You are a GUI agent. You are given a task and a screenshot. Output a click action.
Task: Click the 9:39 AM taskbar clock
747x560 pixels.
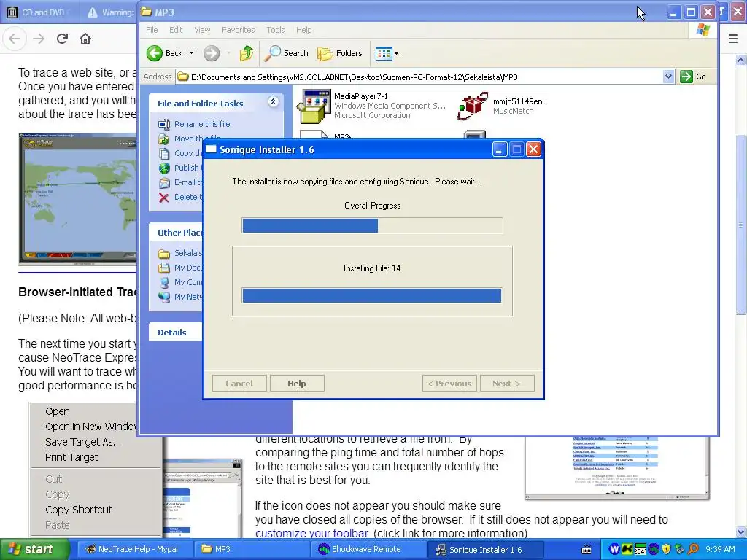click(720, 550)
